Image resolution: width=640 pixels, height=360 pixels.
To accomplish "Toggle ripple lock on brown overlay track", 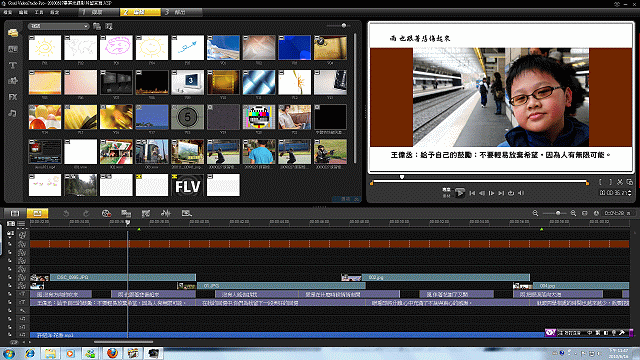I will click(x=10, y=244).
